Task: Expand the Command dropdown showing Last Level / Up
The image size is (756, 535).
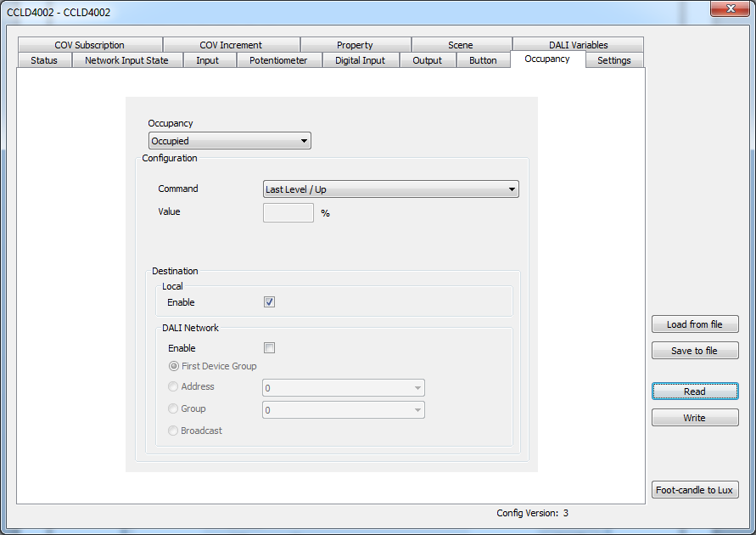Action: click(x=390, y=189)
